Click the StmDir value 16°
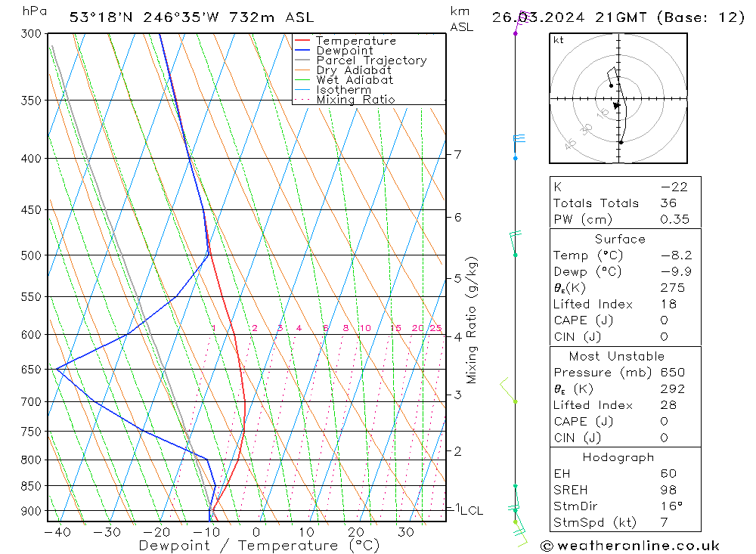 click(671, 506)
